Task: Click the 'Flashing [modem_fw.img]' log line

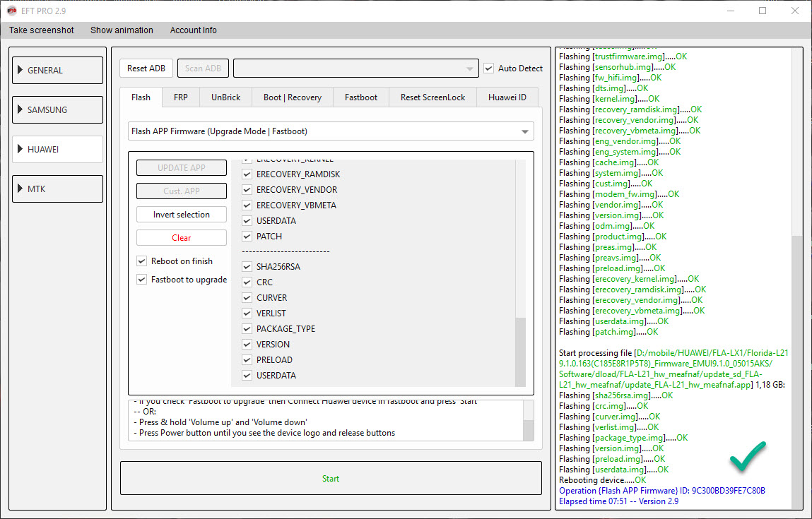Action: [x=619, y=194]
